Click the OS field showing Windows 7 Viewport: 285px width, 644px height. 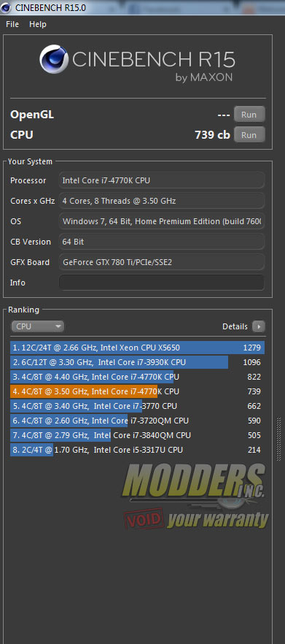point(162,221)
